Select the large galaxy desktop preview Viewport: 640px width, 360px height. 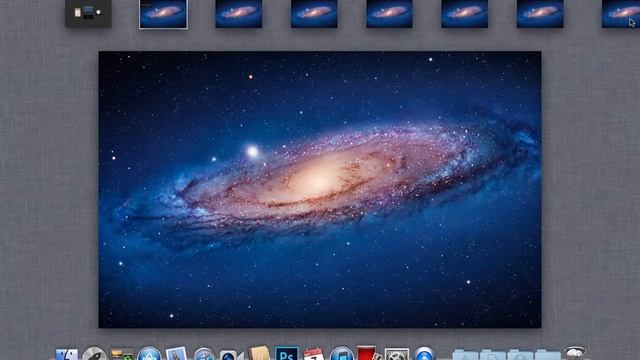320,189
